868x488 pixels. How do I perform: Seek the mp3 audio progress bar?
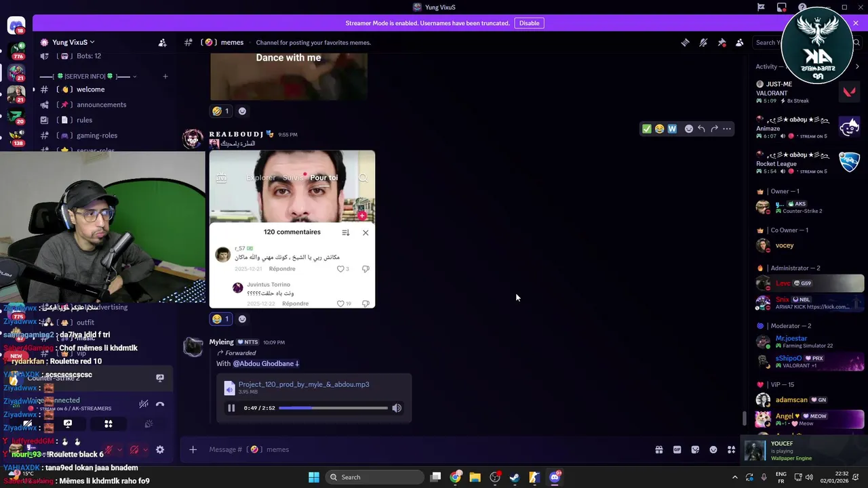pos(333,408)
